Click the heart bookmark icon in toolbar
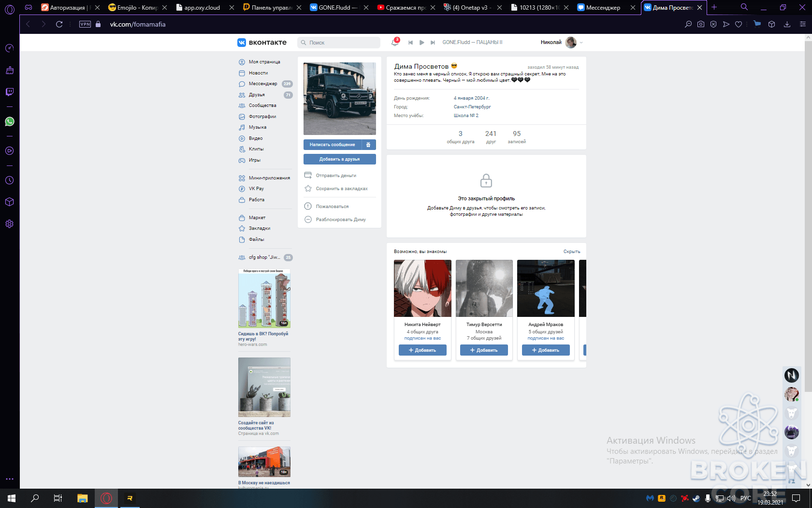The height and width of the screenshot is (508, 812). click(x=739, y=24)
